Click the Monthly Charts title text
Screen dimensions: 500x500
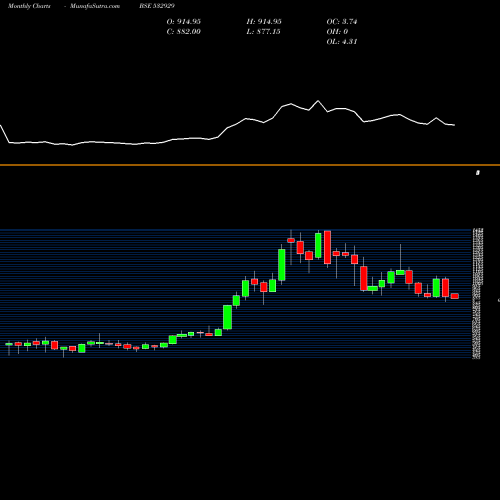(29, 6)
